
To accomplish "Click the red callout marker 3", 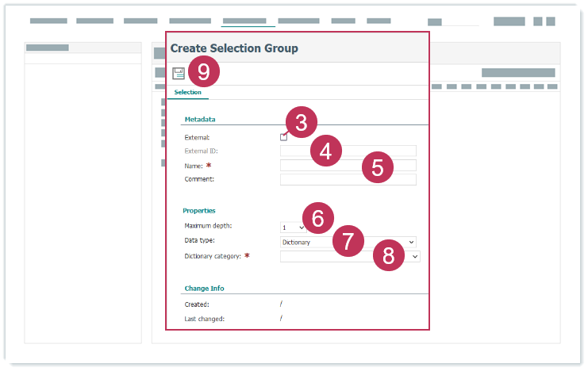I will click(301, 122).
